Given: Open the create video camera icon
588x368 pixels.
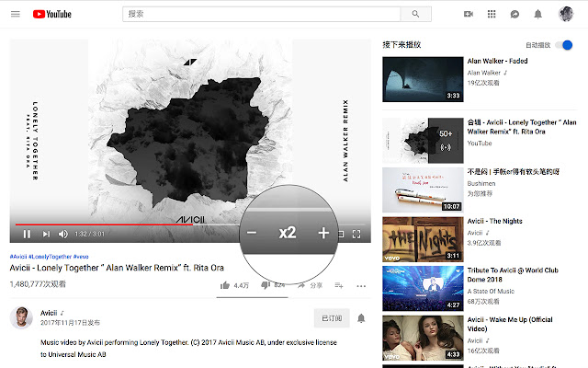Looking at the screenshot, I should 468,14.
